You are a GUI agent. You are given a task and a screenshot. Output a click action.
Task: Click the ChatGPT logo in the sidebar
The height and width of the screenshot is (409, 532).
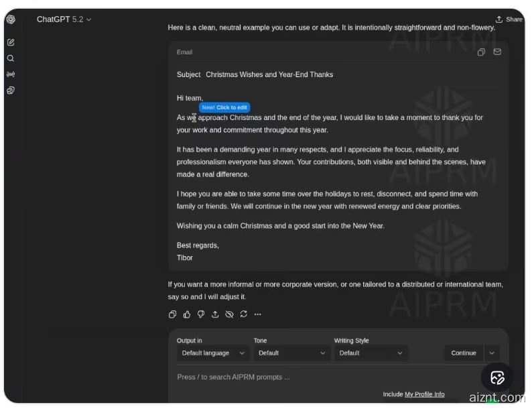click(x=11, y=19)
